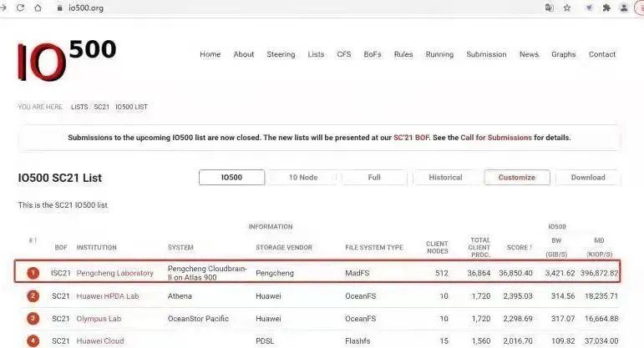The height and width of the screenshot is (348, 644).
Task: Click the rank 1 circle badge
Action: (x=33, y=273)
